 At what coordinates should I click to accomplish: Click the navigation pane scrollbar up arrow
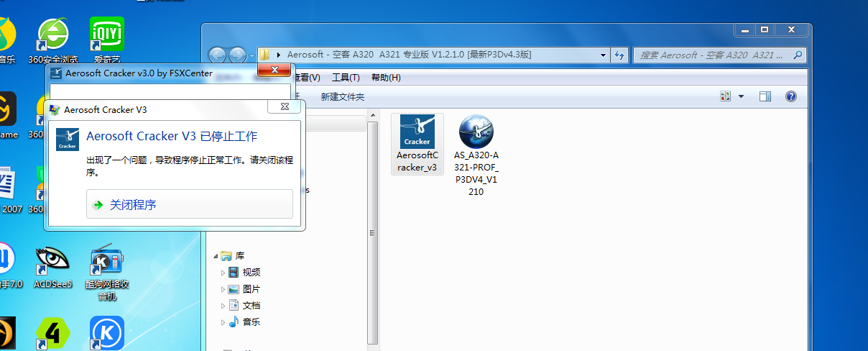click(372, 115)
